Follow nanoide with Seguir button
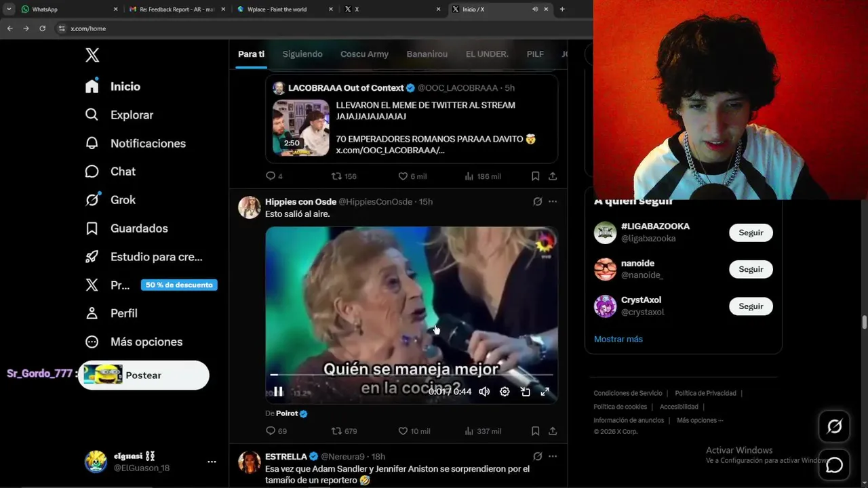Screen dimensions: 868x488 (751, 269)
